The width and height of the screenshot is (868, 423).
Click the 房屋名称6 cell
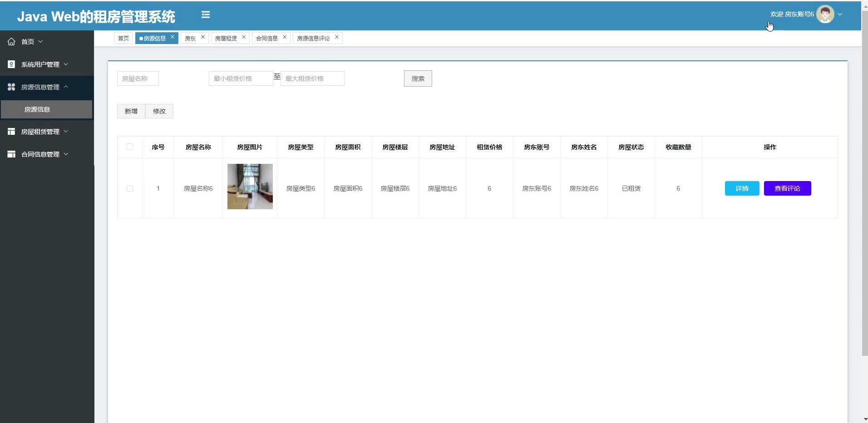pyautogui.click(x=198, y=188)
